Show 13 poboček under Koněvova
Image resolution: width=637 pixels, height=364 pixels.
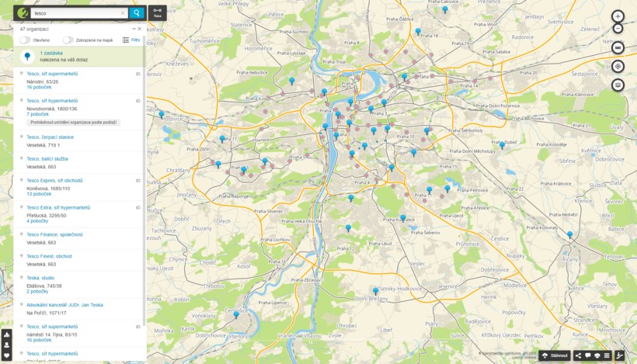[x=39, y=194]
